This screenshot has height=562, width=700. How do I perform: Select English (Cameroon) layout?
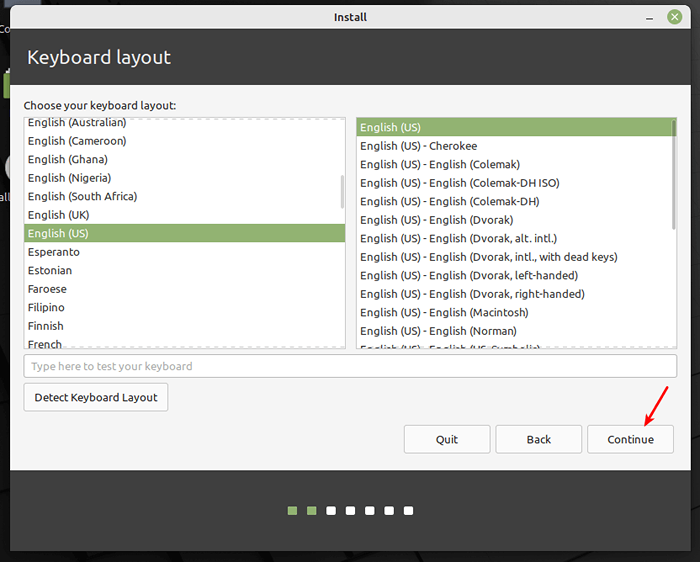click(x=184, y=141)
